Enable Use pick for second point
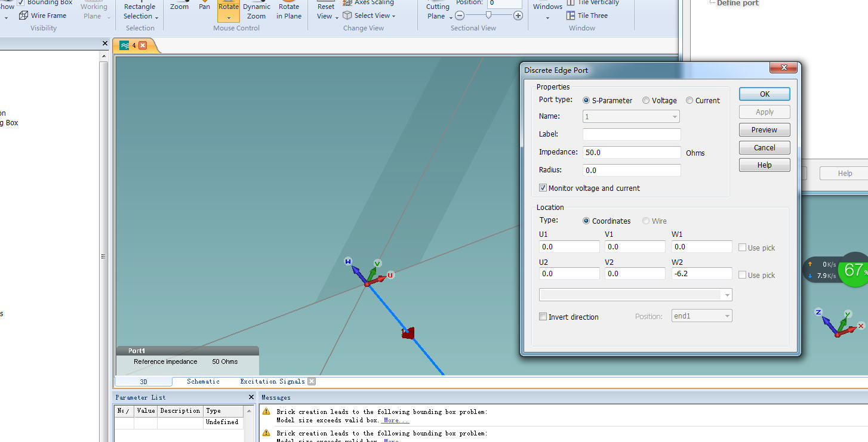 (x=742, y=275)
